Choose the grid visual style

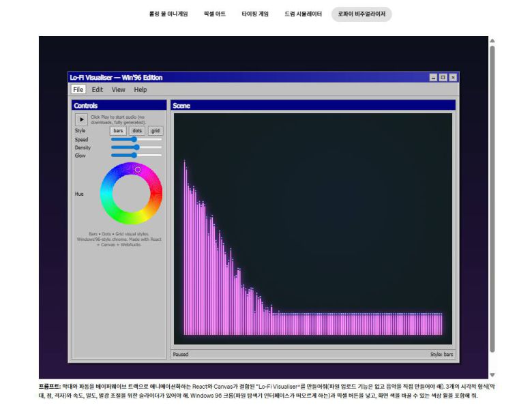(156, 130)
